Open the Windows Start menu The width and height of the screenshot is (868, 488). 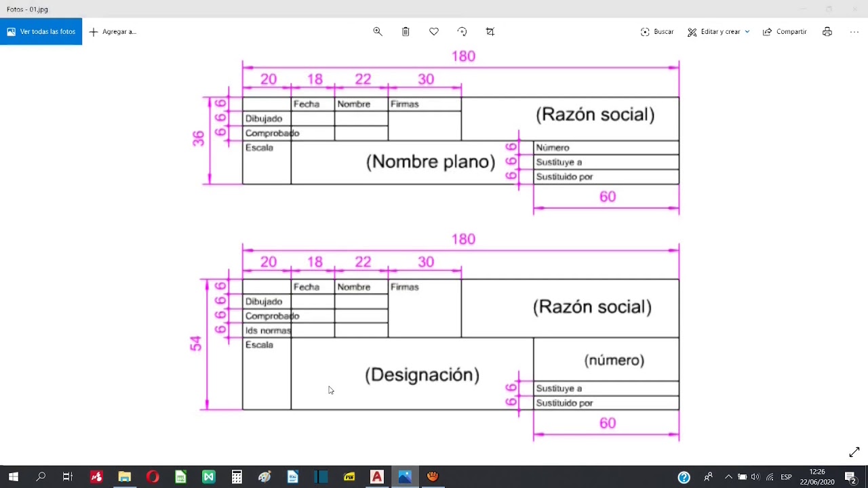tap(13, 477)
